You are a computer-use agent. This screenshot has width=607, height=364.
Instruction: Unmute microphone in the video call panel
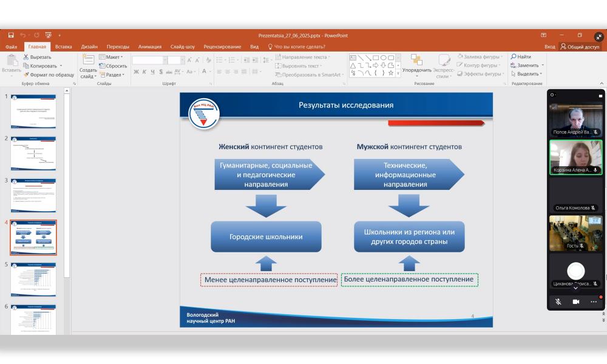558,302
